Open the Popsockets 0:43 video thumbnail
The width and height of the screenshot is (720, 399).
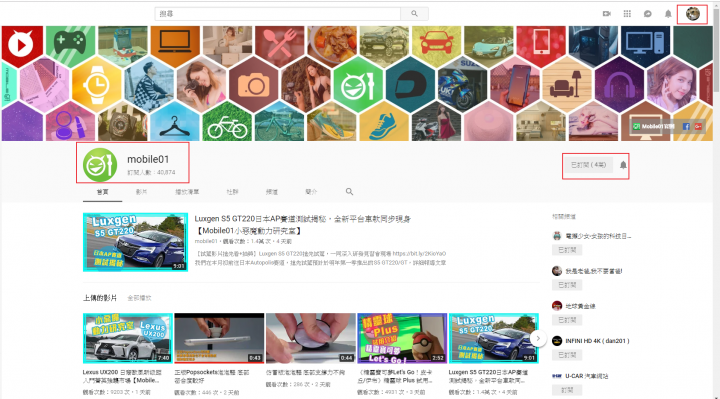click(x=219, y=338)
